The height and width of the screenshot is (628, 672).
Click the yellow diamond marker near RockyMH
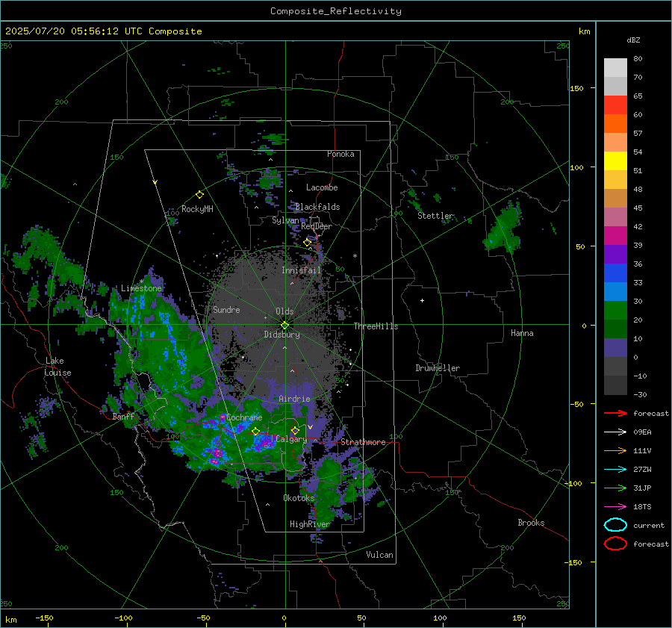(199, 195)
